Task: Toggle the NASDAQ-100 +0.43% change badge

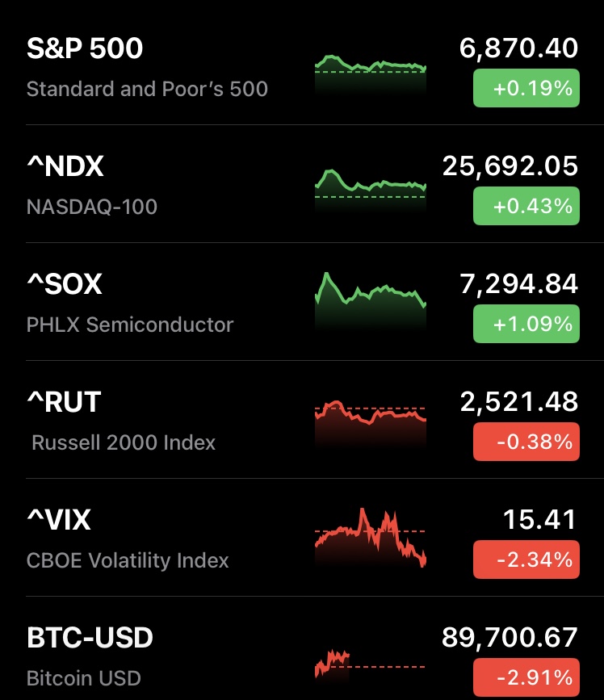Action: pos(526,207)
